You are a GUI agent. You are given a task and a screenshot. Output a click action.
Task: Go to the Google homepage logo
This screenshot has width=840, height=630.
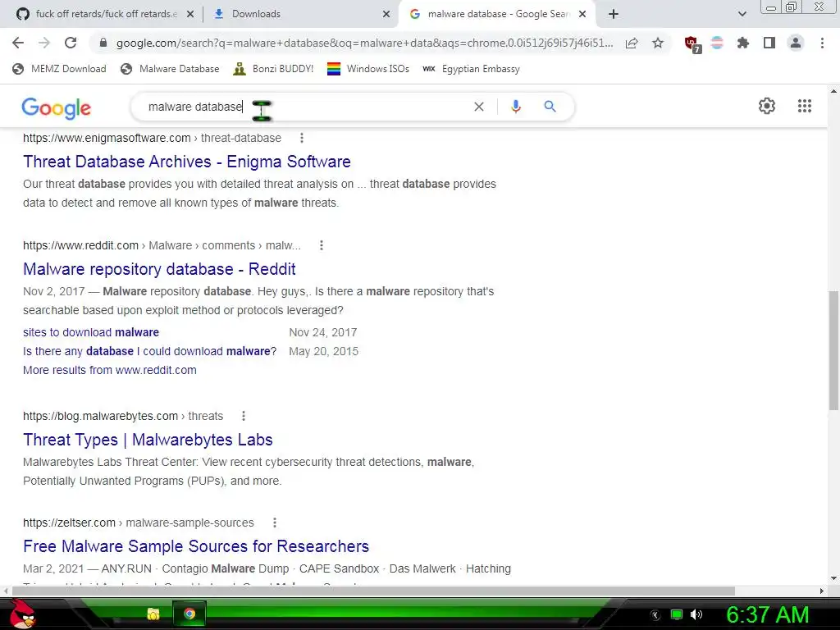coord(57,107)
